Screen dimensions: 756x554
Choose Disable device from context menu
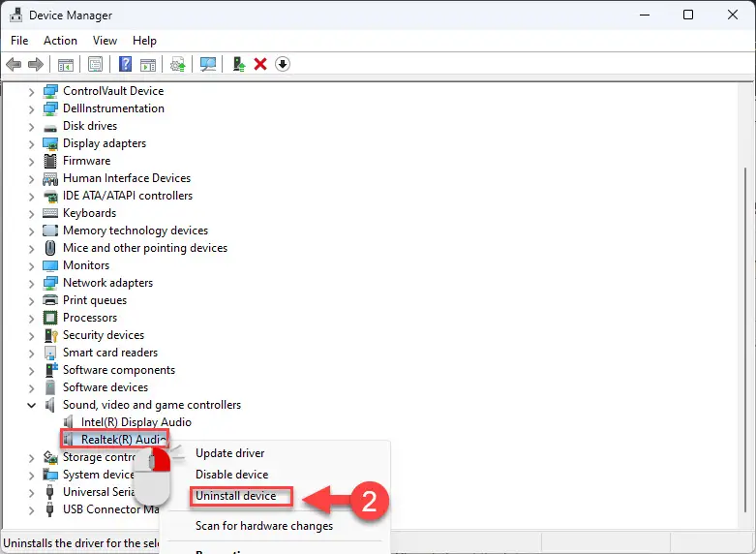(x=231, y=475)
